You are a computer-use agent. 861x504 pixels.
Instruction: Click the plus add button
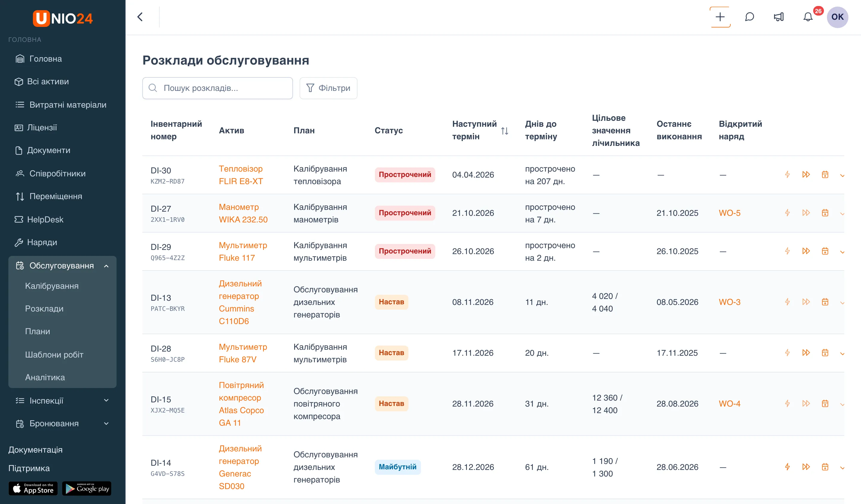pos(720,17)
